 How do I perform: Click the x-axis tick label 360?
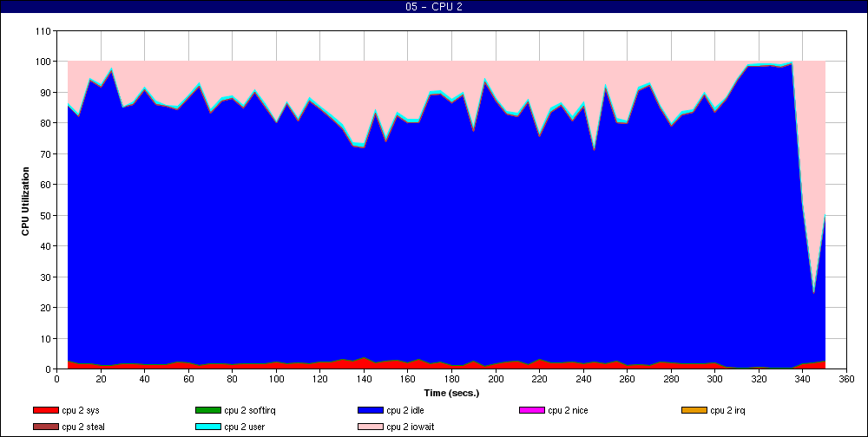pyautogui.click(x=847, y=379)
